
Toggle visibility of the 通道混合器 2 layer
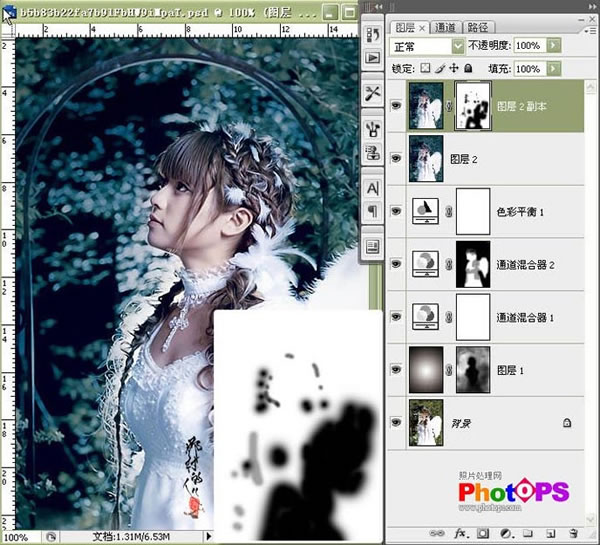coord(396,264)
